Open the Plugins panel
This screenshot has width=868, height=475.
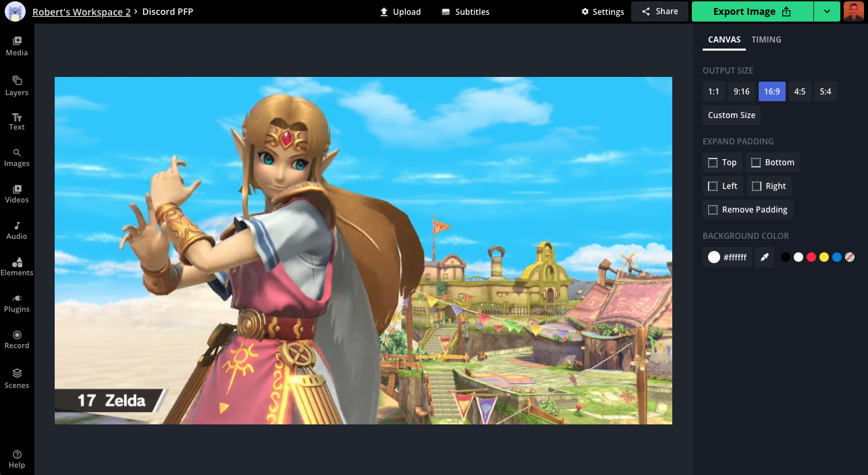click(17, 304)
